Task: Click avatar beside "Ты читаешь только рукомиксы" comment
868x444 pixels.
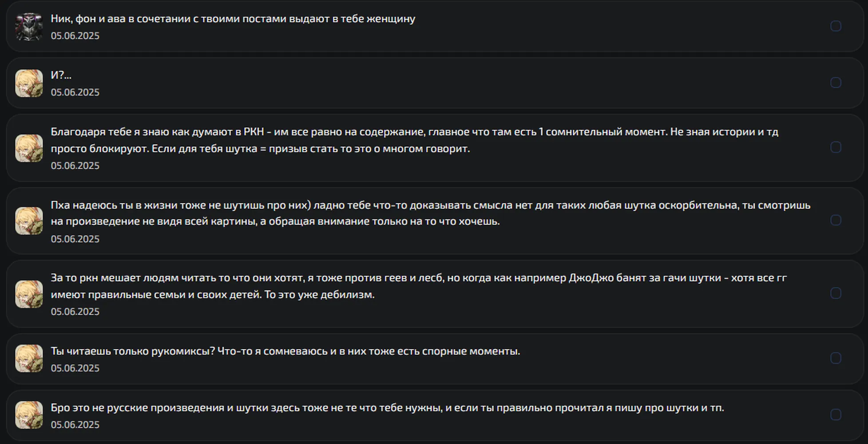Action: click(x=29, y=358)
